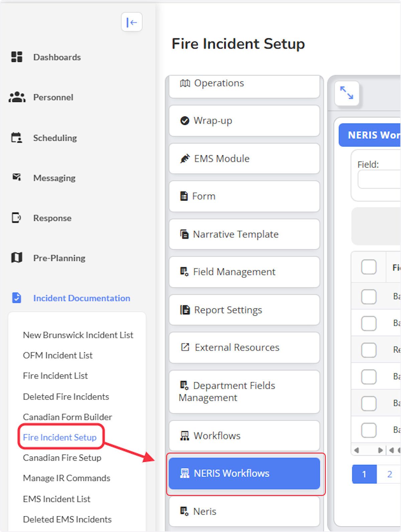Viewport: 401px width, 532px height.
Task: Click the Scheduling calendar icon
Action: [x=17, y=138]
